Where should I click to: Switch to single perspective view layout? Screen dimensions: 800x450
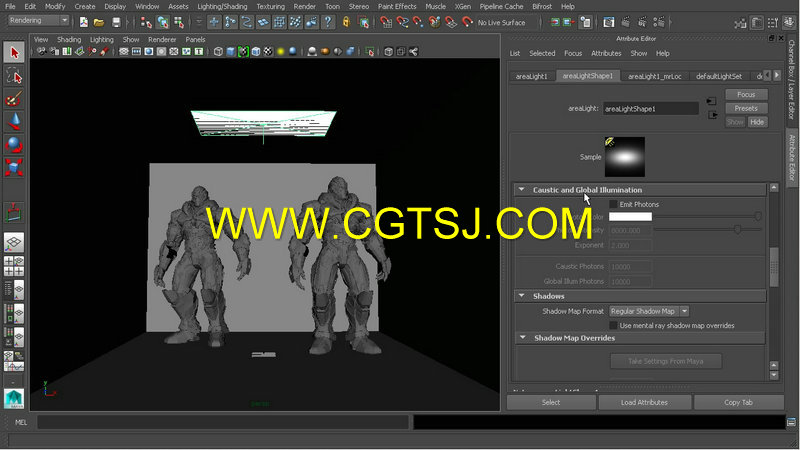pyautogui.click(x=14, y=243)
